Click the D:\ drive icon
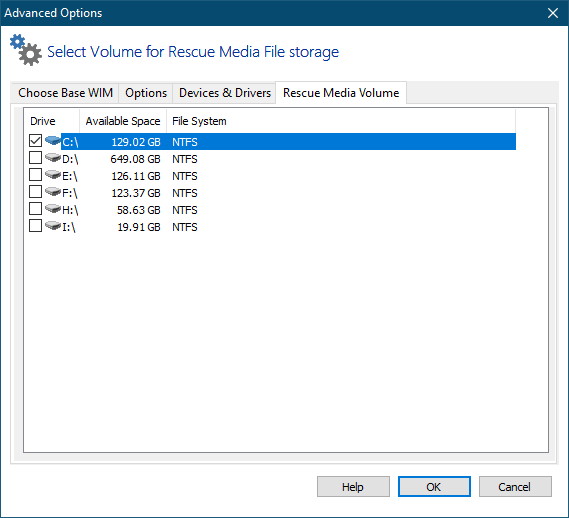Viewport: 569px width, 518px height. click(53, 158)
